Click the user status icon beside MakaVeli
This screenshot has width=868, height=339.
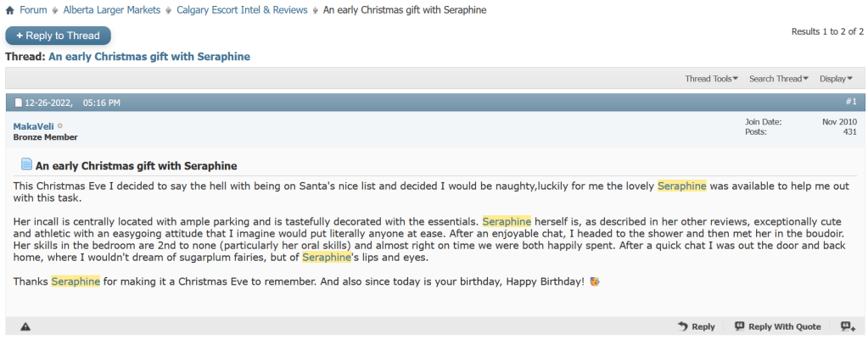(x=59, y=126)
